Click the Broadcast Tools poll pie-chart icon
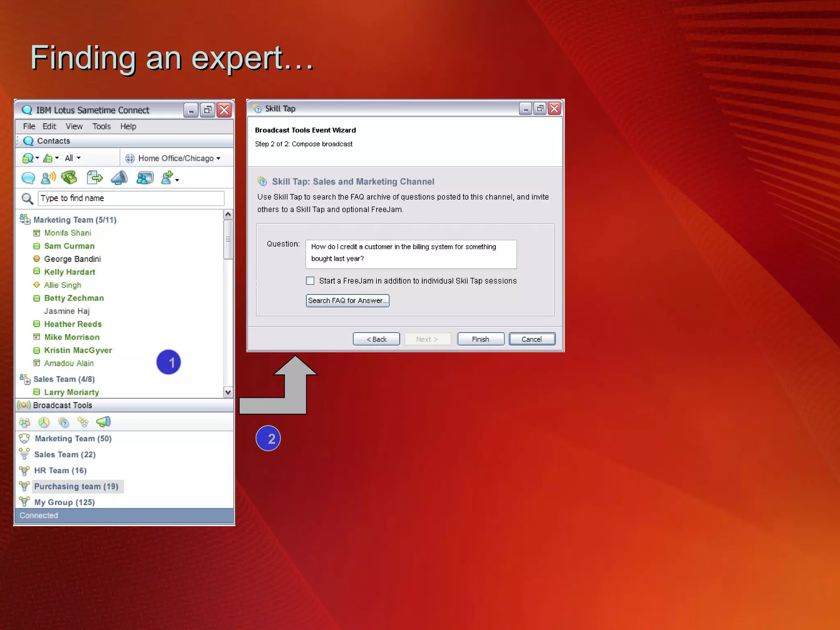The image size is (840, 630). (44, 422)
